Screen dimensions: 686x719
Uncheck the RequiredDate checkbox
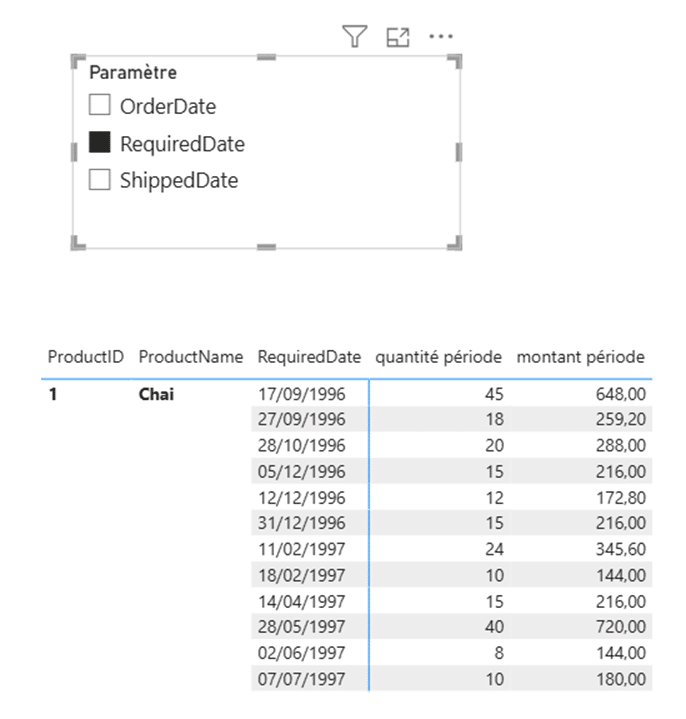click(x=99, y=143)
